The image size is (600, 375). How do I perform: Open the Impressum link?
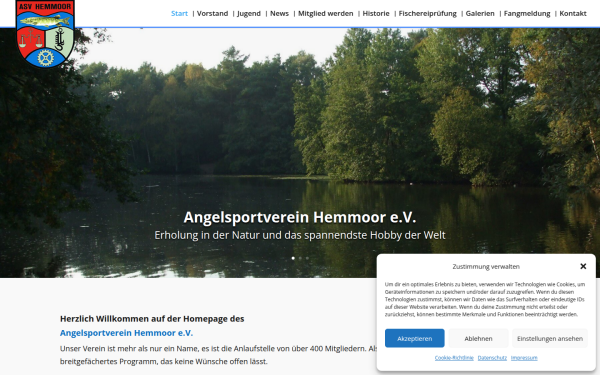(524, 358)
